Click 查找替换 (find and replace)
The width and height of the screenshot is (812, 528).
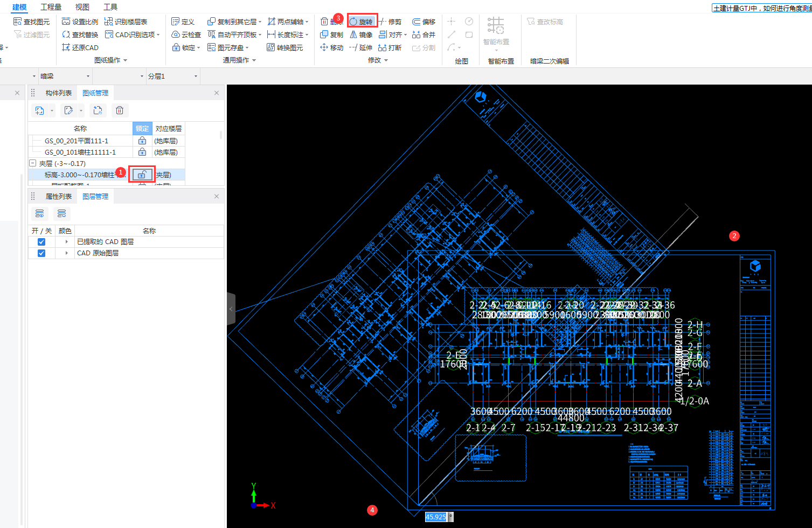[x=80, y=34]
